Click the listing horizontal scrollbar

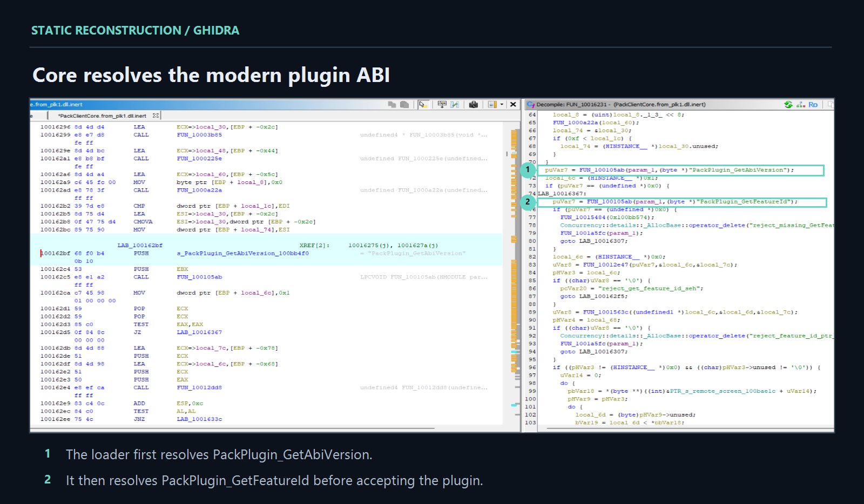coord(232,429)
